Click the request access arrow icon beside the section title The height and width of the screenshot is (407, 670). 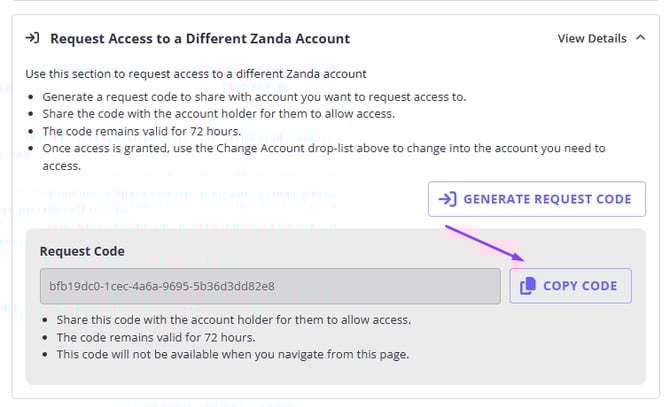point(32,39)
